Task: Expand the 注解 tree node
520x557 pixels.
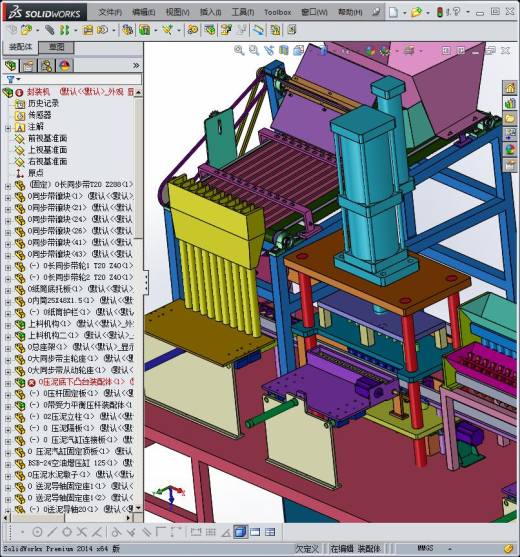Action: (x=7, y=128)
